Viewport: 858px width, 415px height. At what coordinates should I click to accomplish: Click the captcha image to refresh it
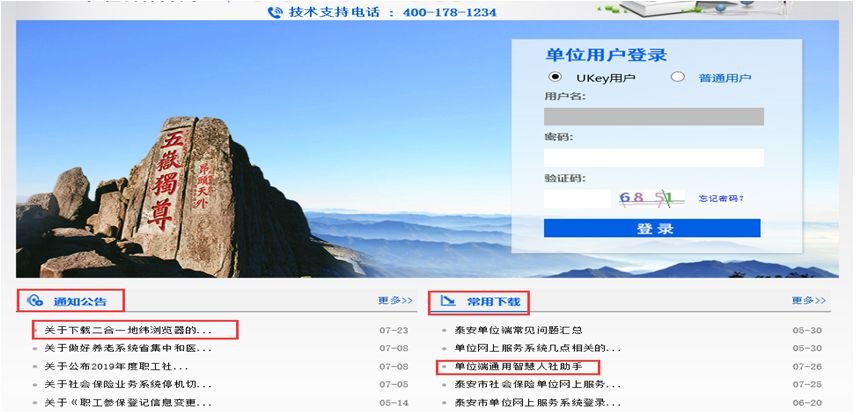[x=652, y=198]
